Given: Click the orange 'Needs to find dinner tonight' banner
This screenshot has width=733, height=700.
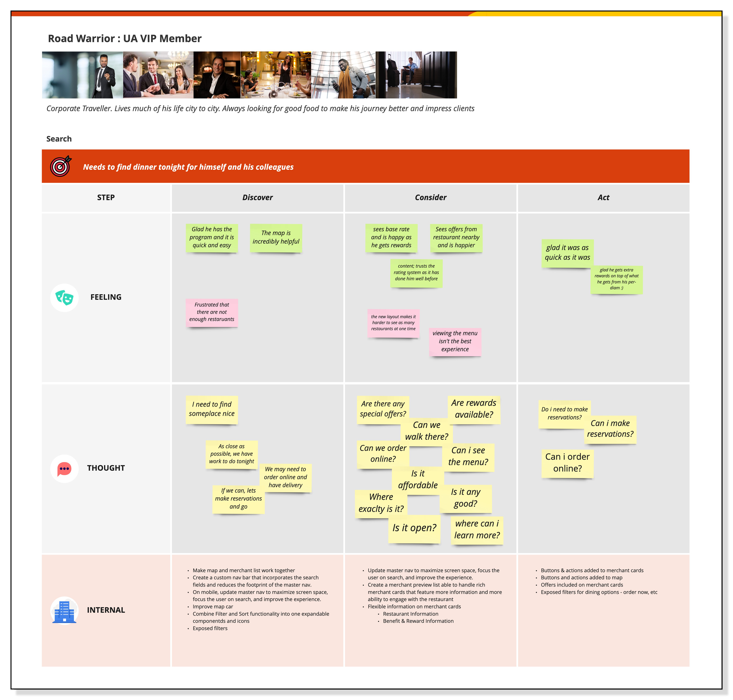Looking at the screenshot, I should point(365,166).
